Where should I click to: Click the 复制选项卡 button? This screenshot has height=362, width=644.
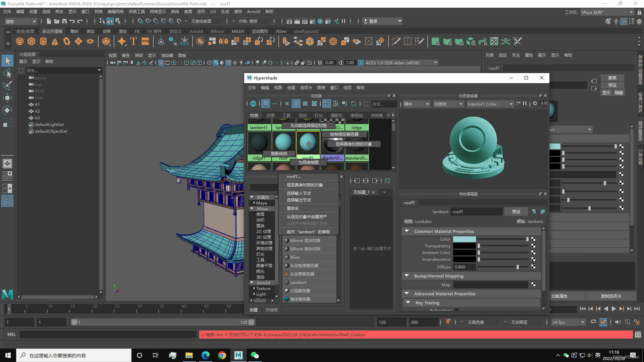pos(610,296)
